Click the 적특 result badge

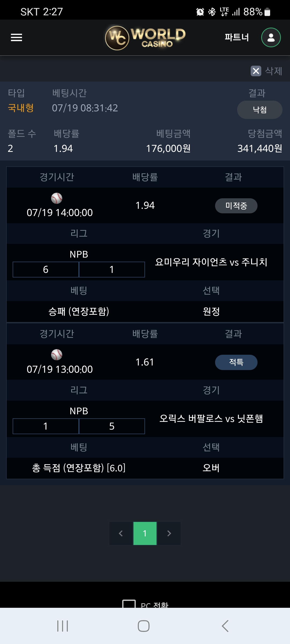[x=236, y=362]
